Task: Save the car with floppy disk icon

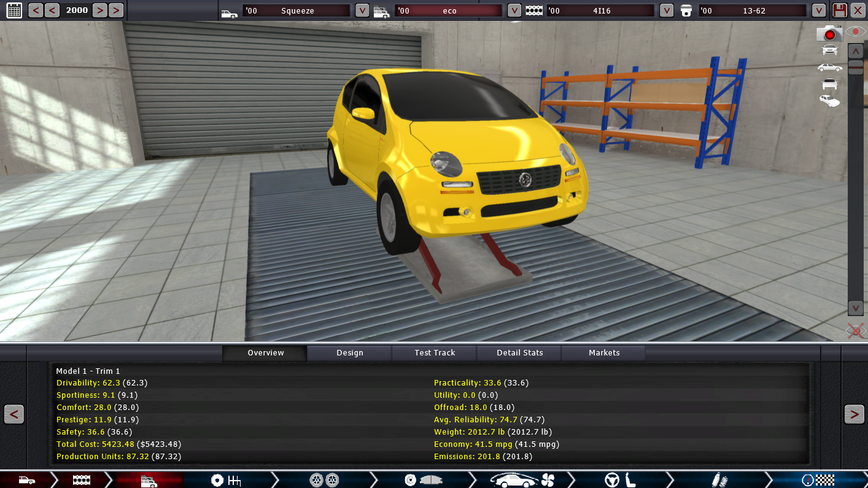Action: pyautogui.click(x=840, y=10)
